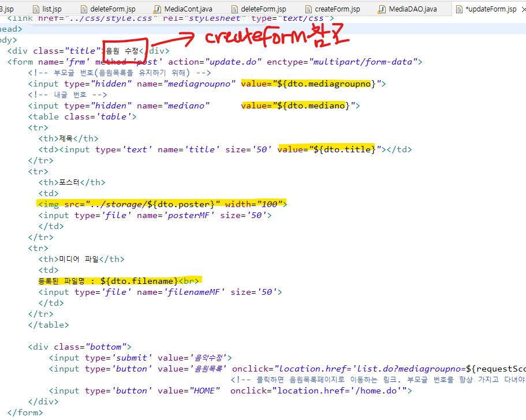Click the input file name='filenameMF' line
The image size is (526, 420).
(161, 292)
